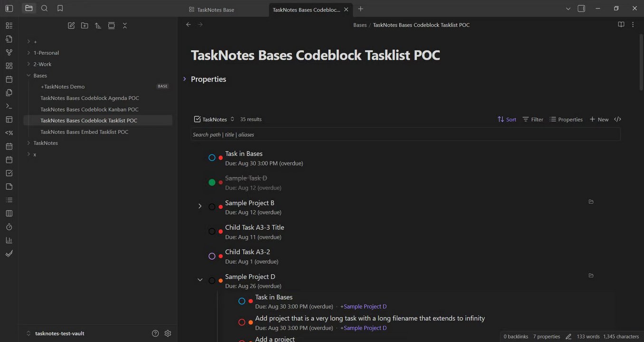The height and width of the screenshot is (342, 644).
Task: Toggle status circle of Child Task A3-2
Action: (x=212, y=256)
